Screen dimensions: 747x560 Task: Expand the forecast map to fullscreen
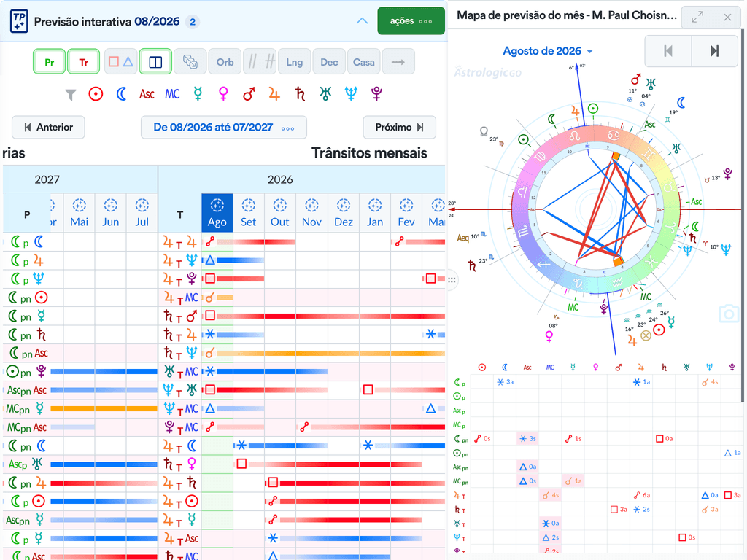[697, 17]
